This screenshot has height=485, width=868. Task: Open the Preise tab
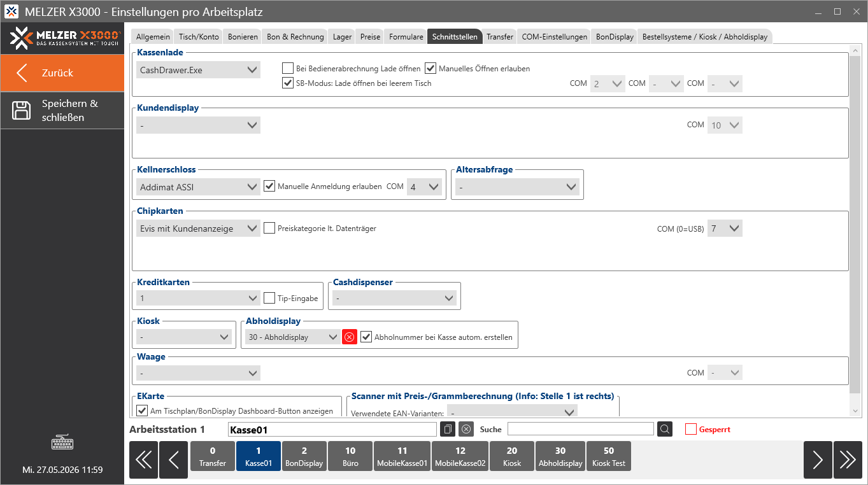[370, 37]
